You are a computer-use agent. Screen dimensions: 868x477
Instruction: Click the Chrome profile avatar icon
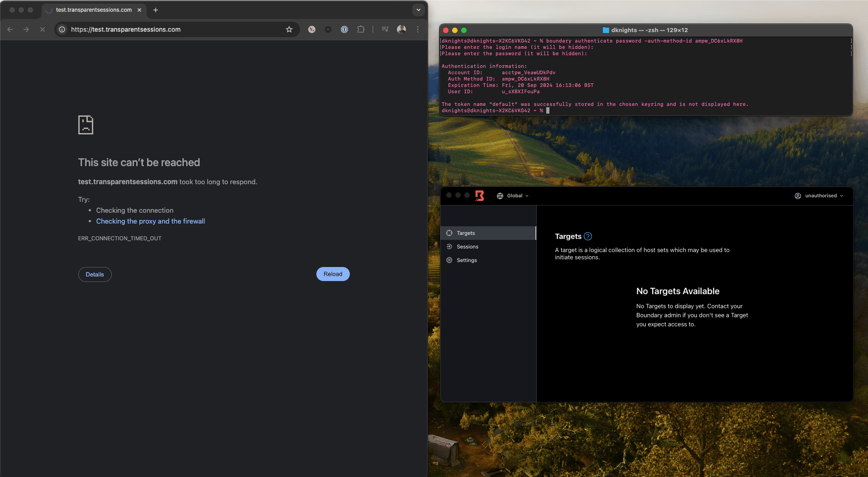coord(401,29)
